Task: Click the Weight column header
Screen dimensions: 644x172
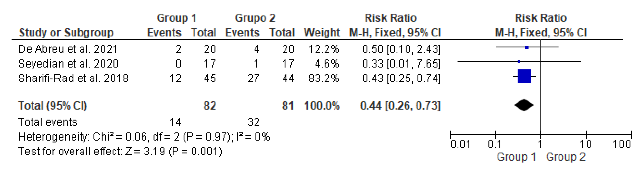Action: click(322, 33)
